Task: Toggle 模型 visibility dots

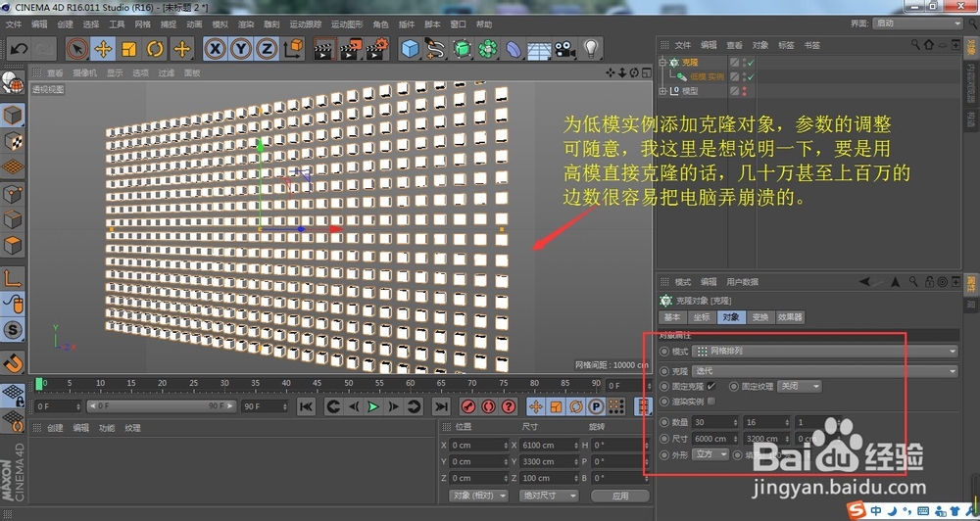Action: 744,91
